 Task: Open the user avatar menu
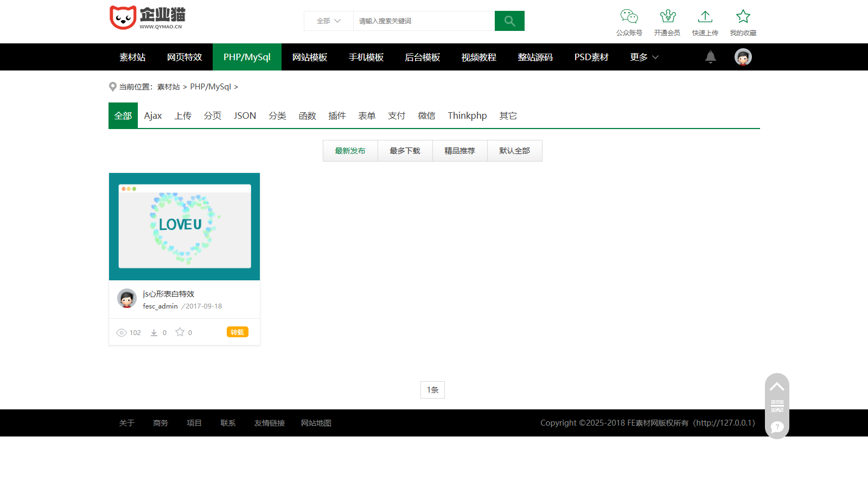coord(743,56)
